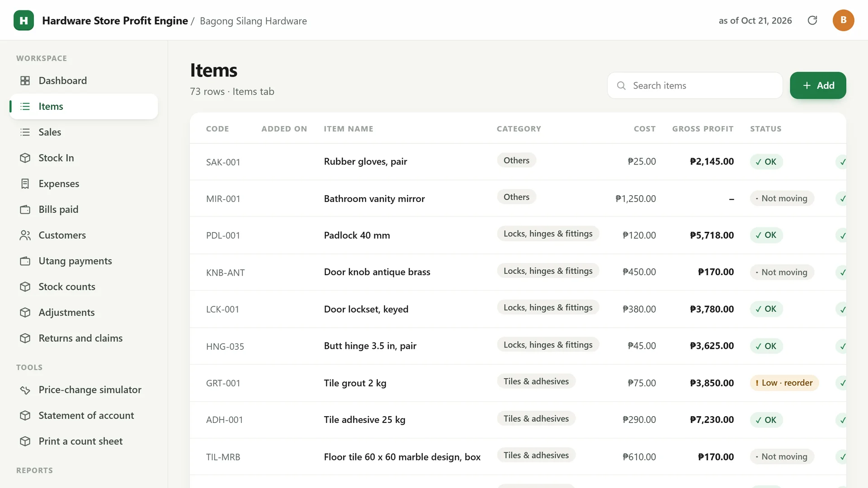The image size is (868, 488).
Task: Click the Sales list icon
Action: click(x=25, y=132)
